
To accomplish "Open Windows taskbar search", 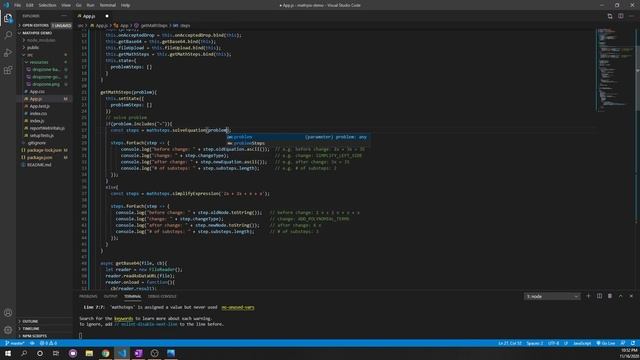I will 24,353.
